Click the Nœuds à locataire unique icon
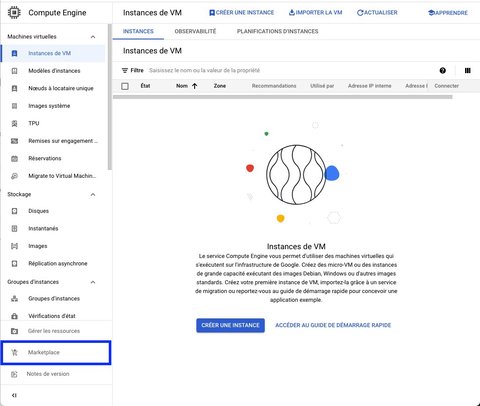The width and height of the screenshot is (480, 406). pos(14,88)
